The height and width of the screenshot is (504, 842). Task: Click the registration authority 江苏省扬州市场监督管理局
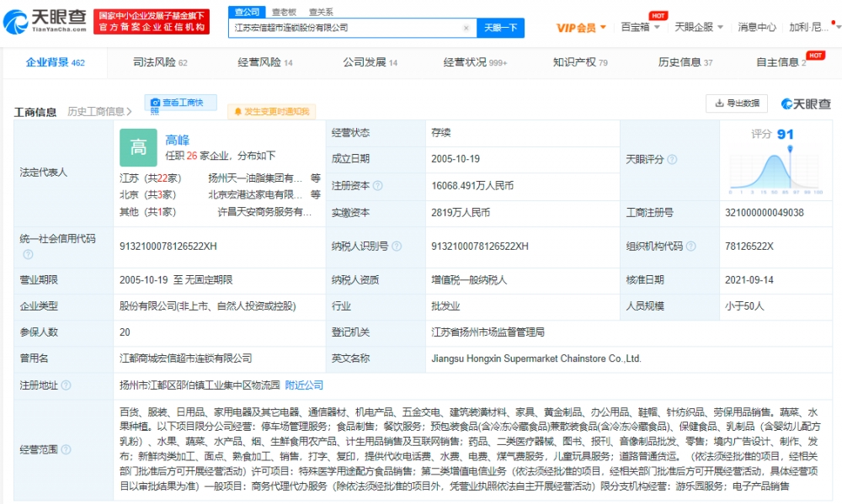[x=488, y=332]
